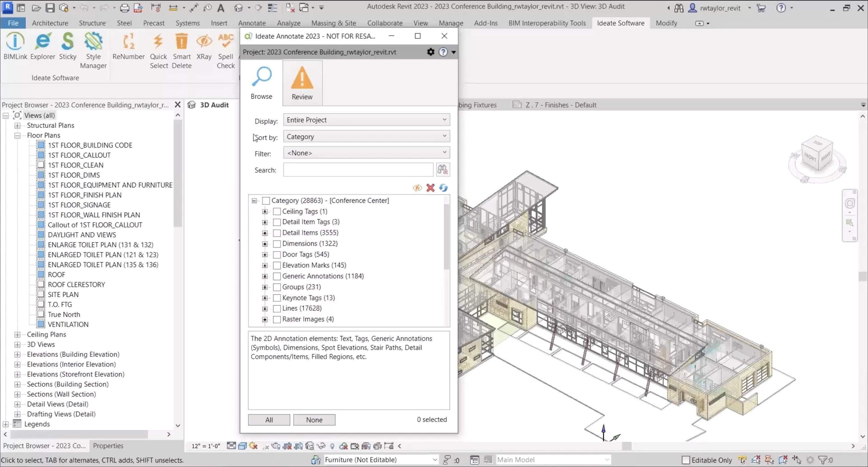The image size is (868, 467).
Task: Open the Revit Help question icon
Action: [781, 8]
